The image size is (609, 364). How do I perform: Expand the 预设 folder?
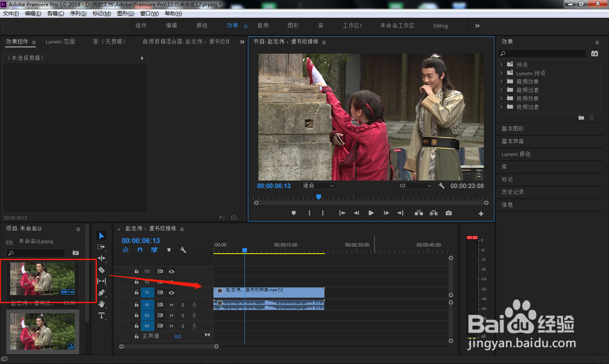[x=502, y=65]
